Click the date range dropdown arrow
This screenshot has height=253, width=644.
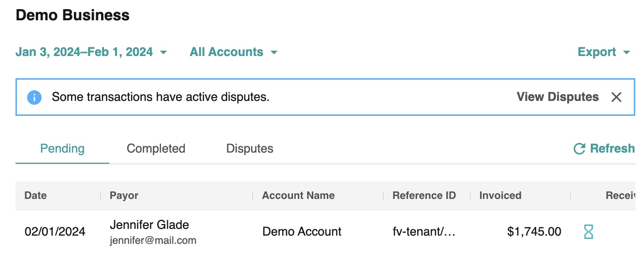point(163,52)
